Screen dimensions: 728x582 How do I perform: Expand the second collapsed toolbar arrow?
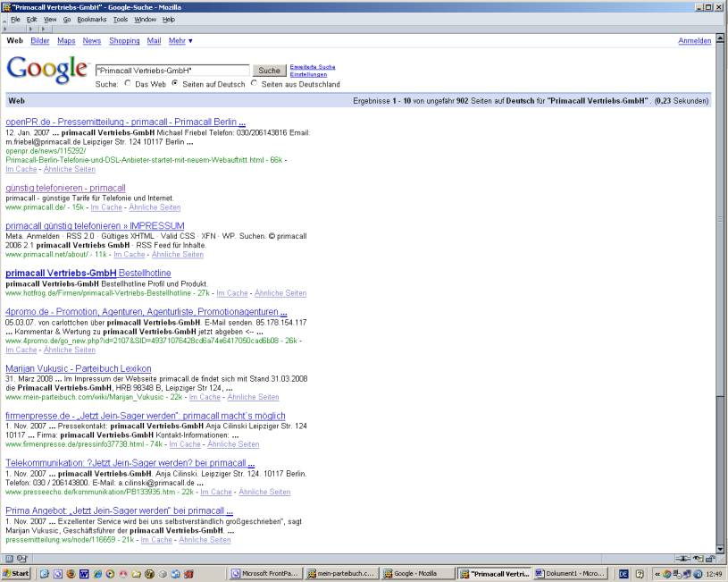pyautogui.click(x=30, y=29)
